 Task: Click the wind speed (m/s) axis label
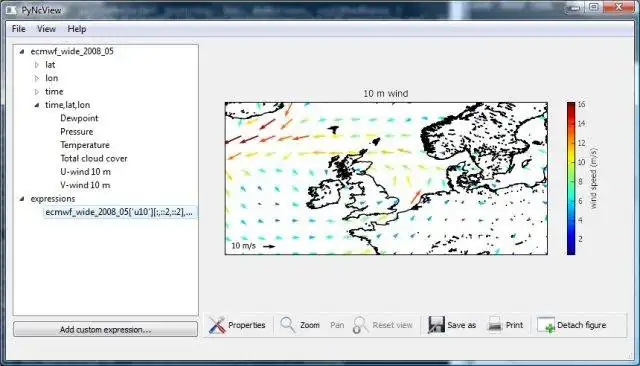(x=593, y=178)
